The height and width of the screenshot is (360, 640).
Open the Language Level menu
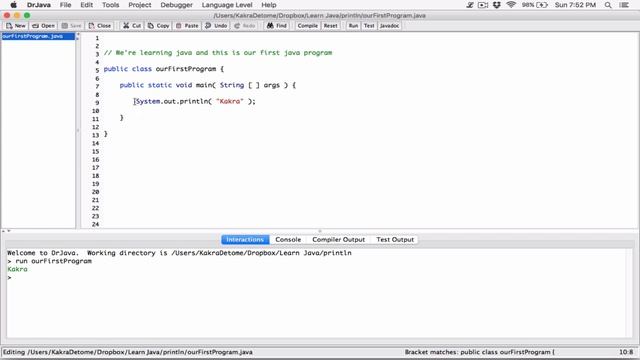(227, 5)
